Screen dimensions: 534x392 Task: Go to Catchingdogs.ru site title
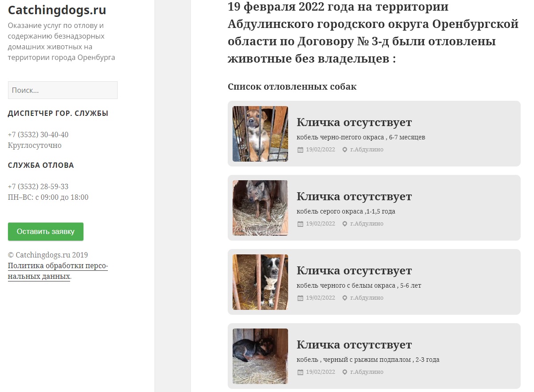tap(57, 10)
